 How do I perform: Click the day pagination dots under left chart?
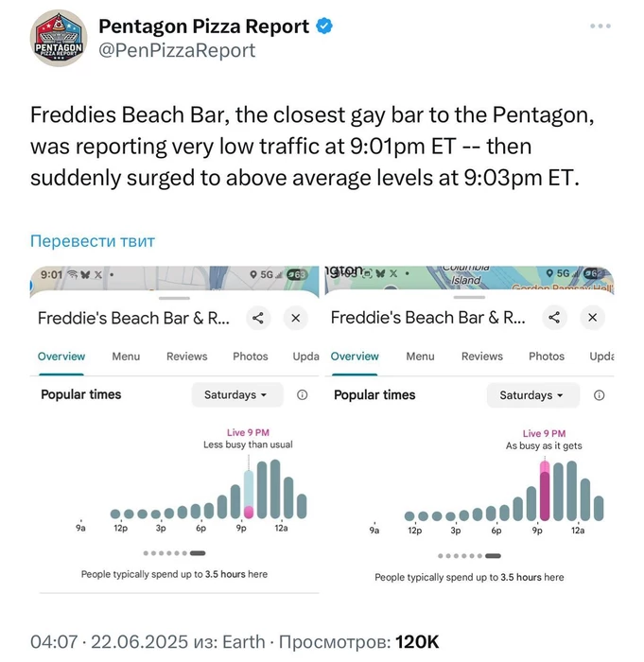(170, 552)
